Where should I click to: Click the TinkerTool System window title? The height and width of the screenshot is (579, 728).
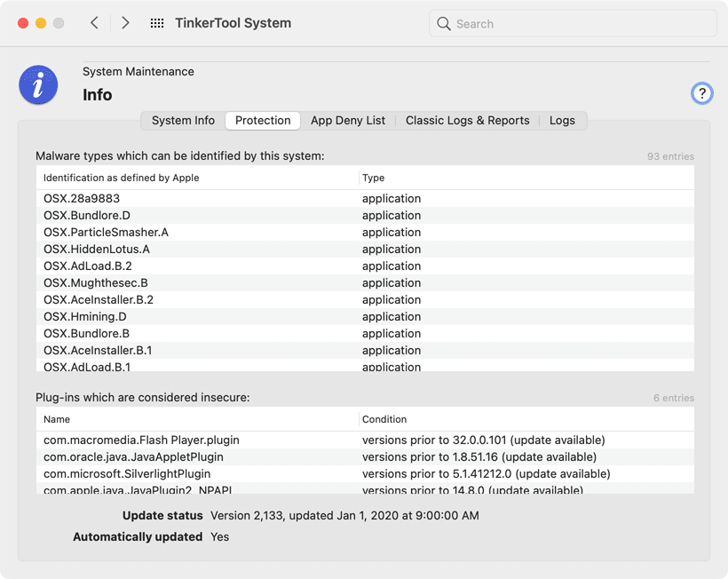pyautogui.click(x=233, y=23)
